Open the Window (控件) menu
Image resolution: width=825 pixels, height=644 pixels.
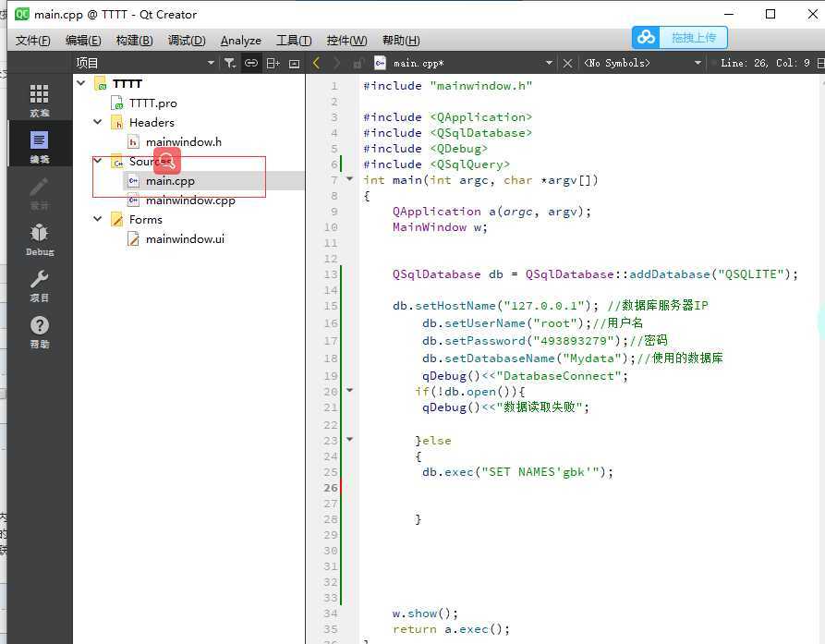(x=346, y=41)
